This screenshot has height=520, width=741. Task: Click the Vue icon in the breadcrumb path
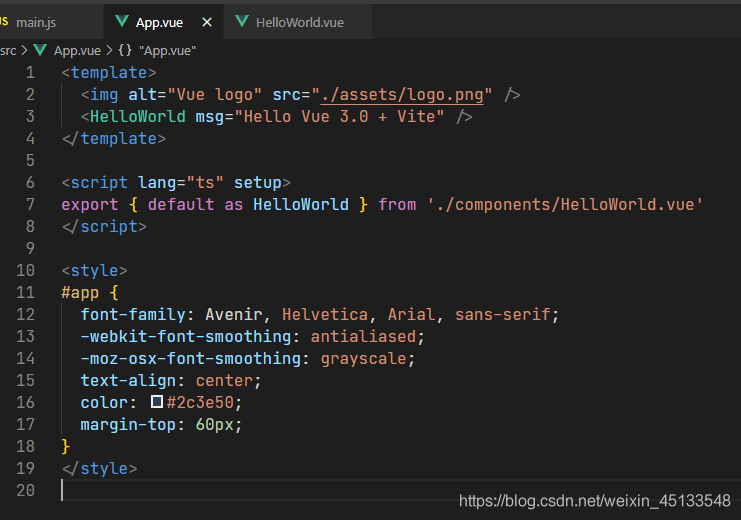pyautogui.click(x=40, y=50)
